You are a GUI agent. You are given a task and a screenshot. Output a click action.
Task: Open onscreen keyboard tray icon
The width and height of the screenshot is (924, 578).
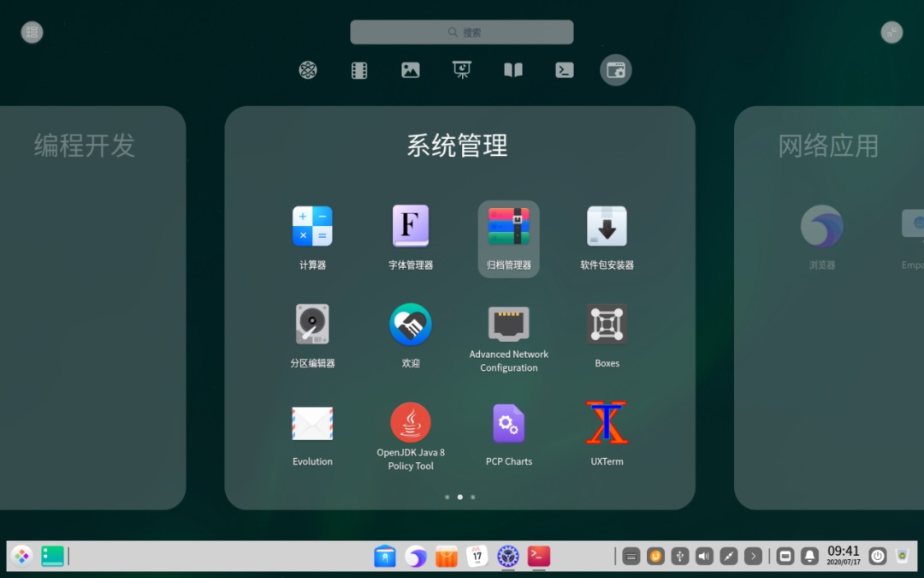pos(631,557)
